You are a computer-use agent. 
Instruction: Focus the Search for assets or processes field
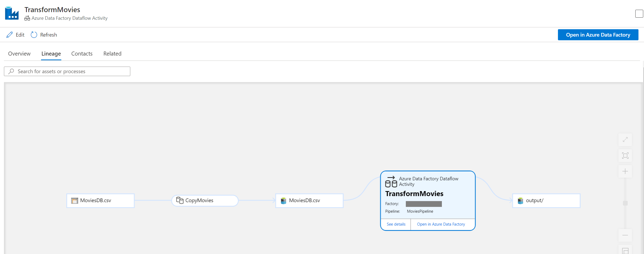point(67,71)
